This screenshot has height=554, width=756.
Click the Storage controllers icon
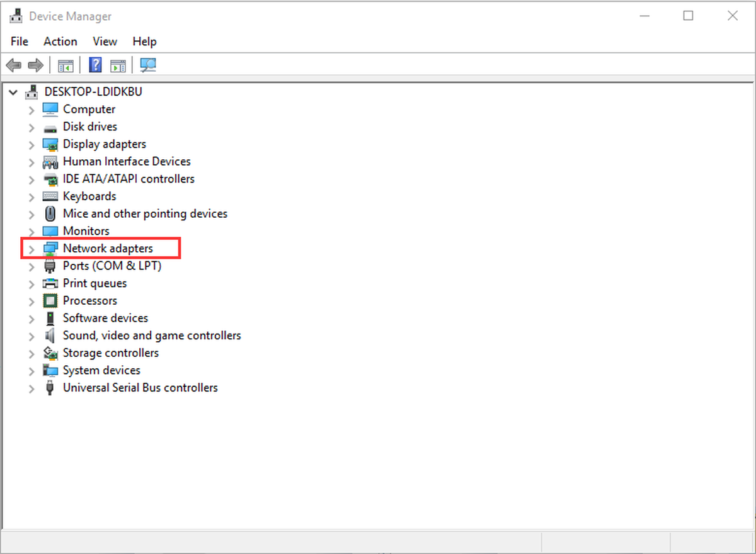coord(50,353)
